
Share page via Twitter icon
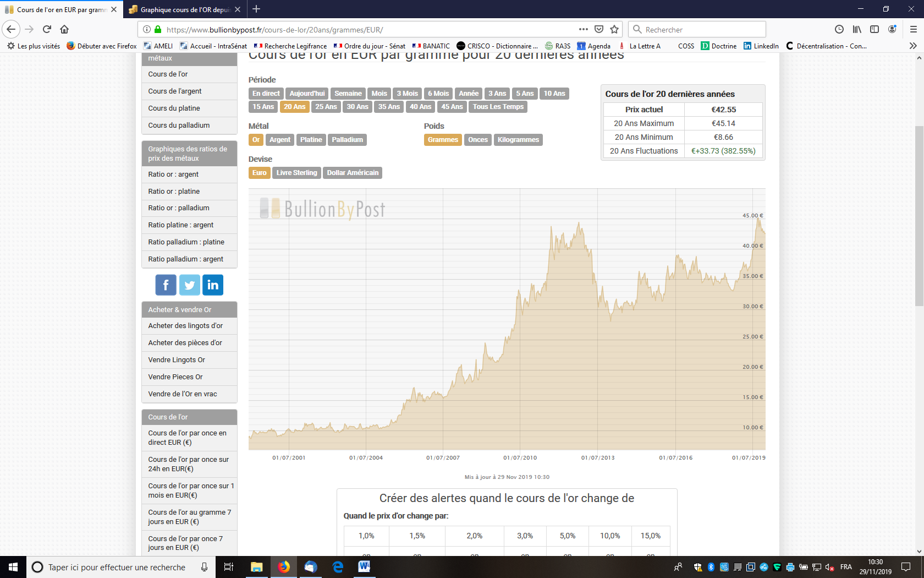189,285
